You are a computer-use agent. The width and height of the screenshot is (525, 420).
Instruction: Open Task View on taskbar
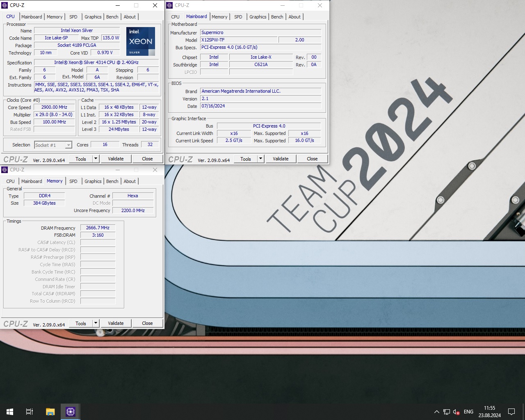(x=30, y=411)
